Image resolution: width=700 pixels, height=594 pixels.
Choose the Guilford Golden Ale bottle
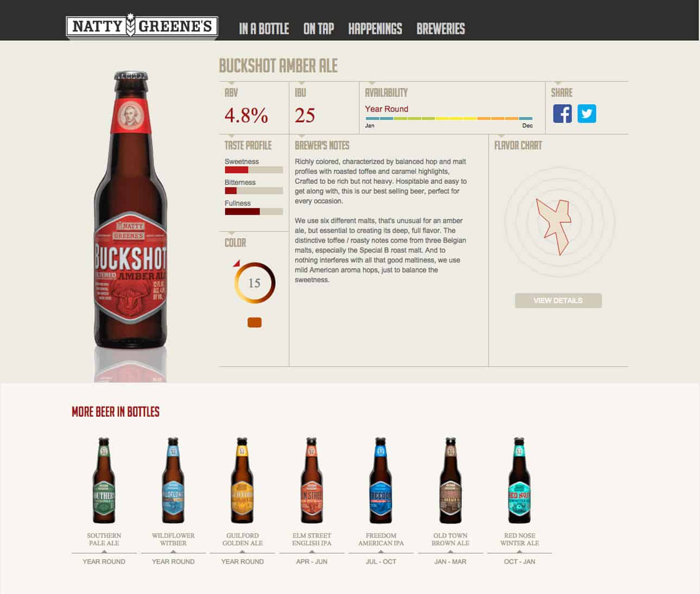click(x=242, y=481)
